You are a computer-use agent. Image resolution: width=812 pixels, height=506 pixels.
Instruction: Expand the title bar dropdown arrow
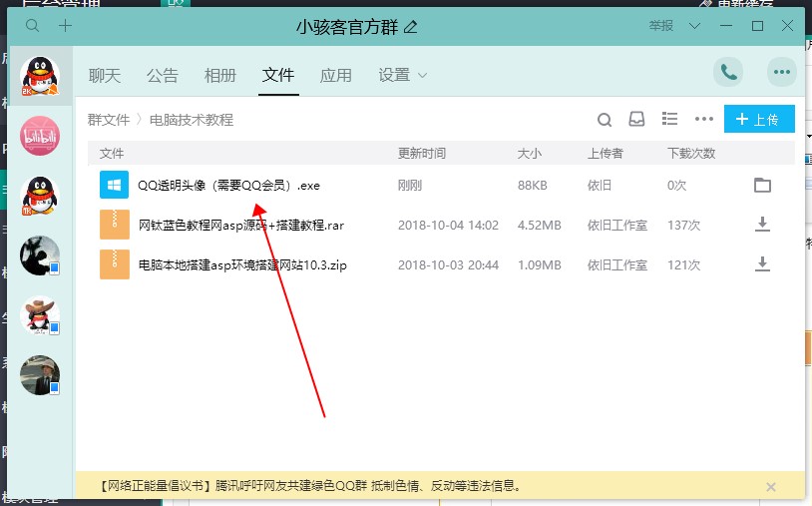695,25
